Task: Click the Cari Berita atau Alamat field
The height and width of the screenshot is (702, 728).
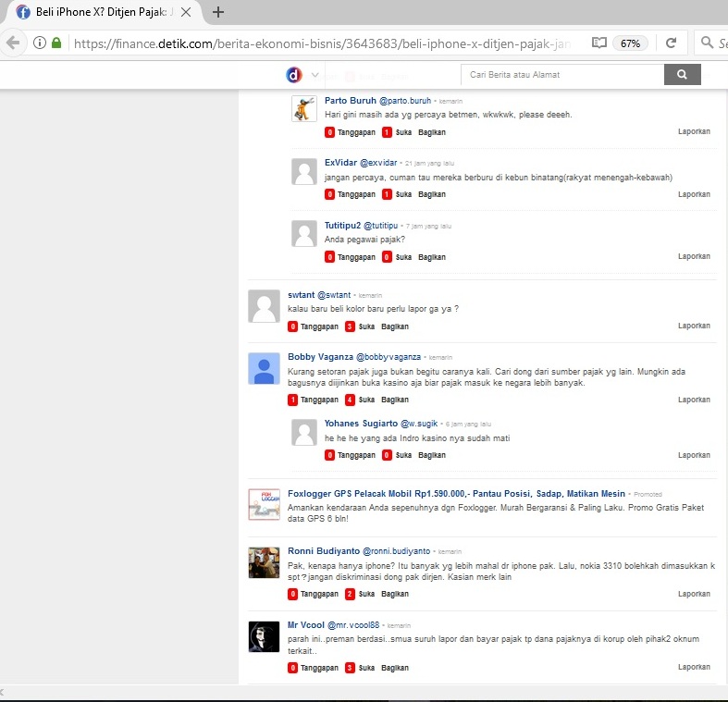Action: click(x=561, y=75)
